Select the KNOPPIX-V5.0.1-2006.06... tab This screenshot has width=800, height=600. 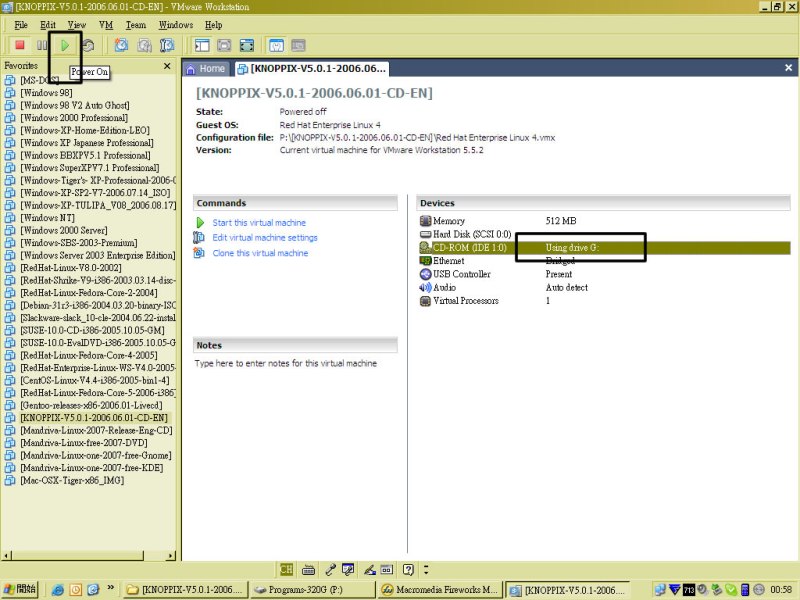click(312, 68)
